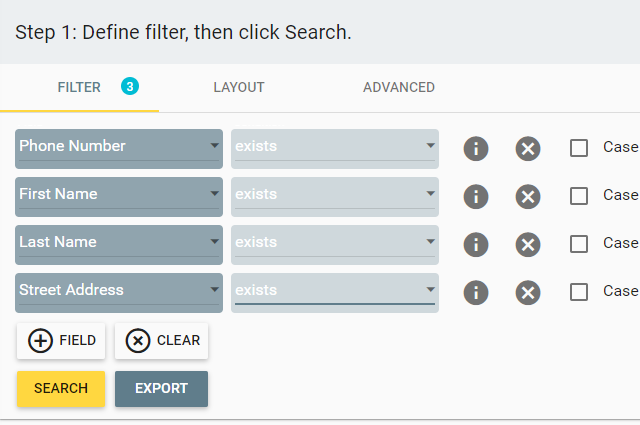Enable Case checkbox for First Name row

pos(579,196)
